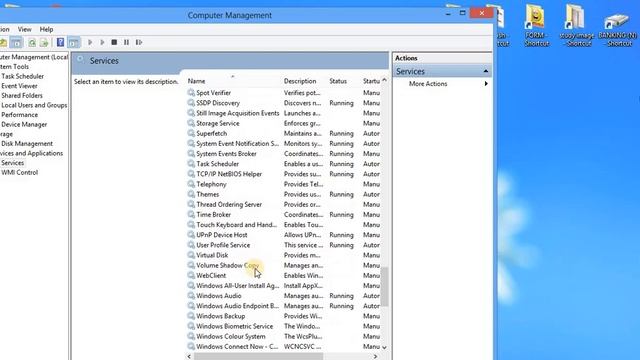This screenshot has width=640, height=360.
Task: Select Performance in the console tree
Action: click(x=19, y=115)
